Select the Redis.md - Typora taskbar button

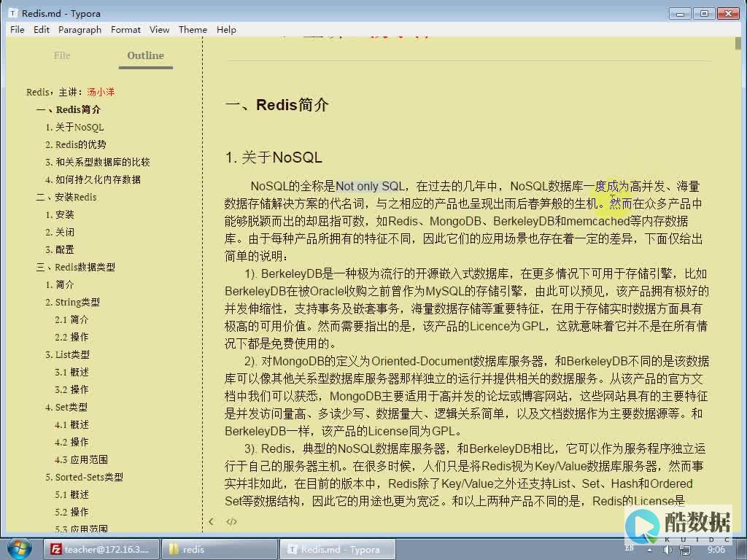click(337, 550)
